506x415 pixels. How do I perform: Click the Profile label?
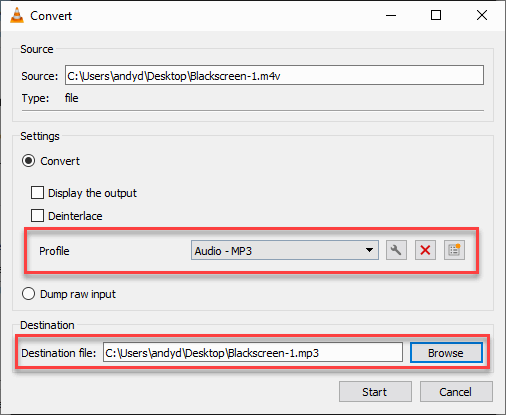tap(54, 251)
